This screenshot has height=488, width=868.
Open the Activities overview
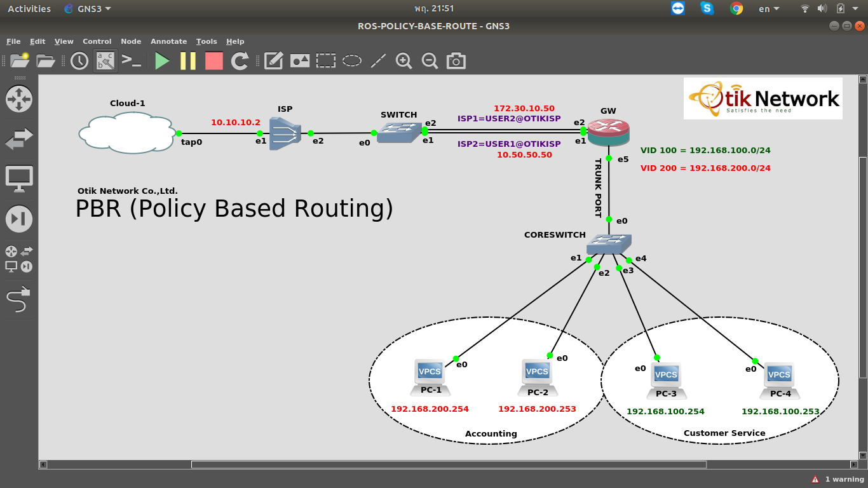[29, 8]
